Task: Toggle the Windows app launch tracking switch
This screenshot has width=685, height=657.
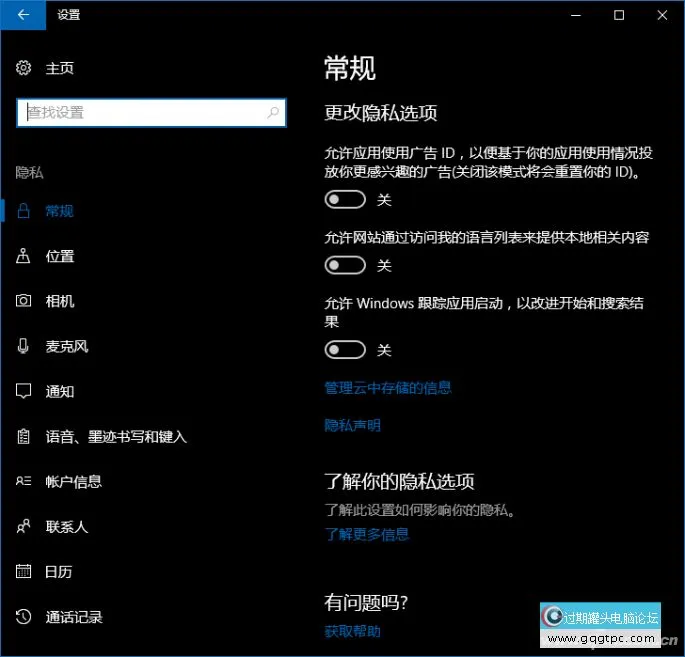Action: [x=345, y=349]
